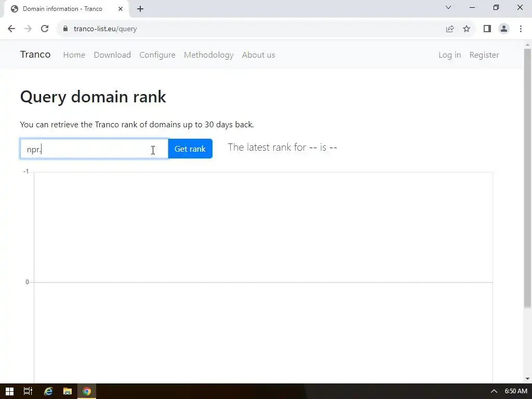Open File Explorer from the taskbar
Viewport: 532px width, 399px height.
click(x=68, y=391)
